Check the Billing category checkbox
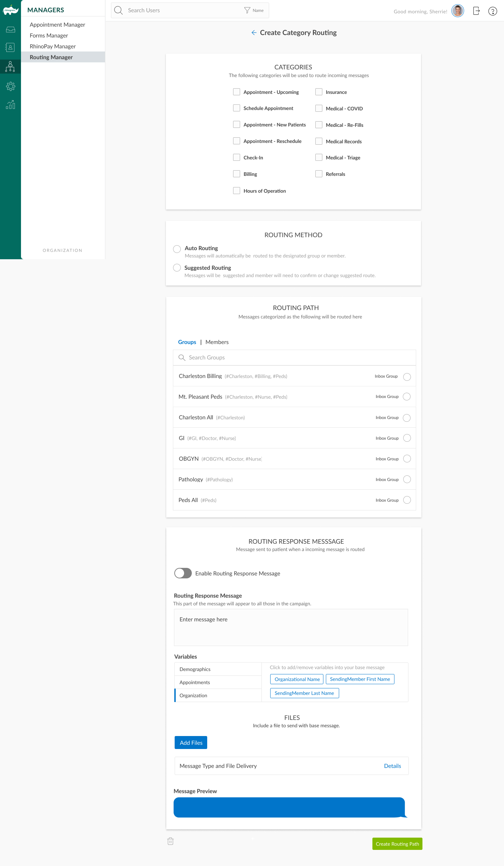504x866 pixels. (x=237, y=174)
